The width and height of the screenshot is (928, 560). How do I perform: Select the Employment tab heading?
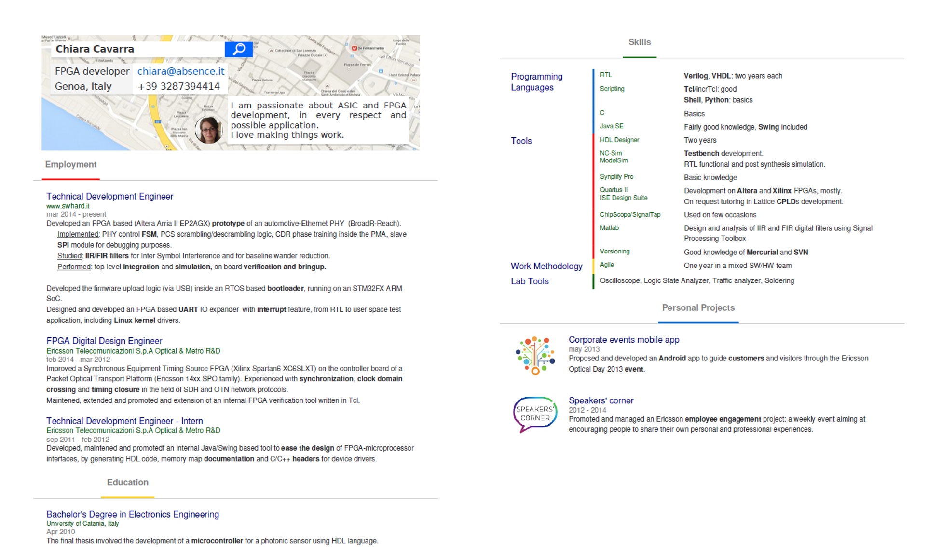[71, 164]
